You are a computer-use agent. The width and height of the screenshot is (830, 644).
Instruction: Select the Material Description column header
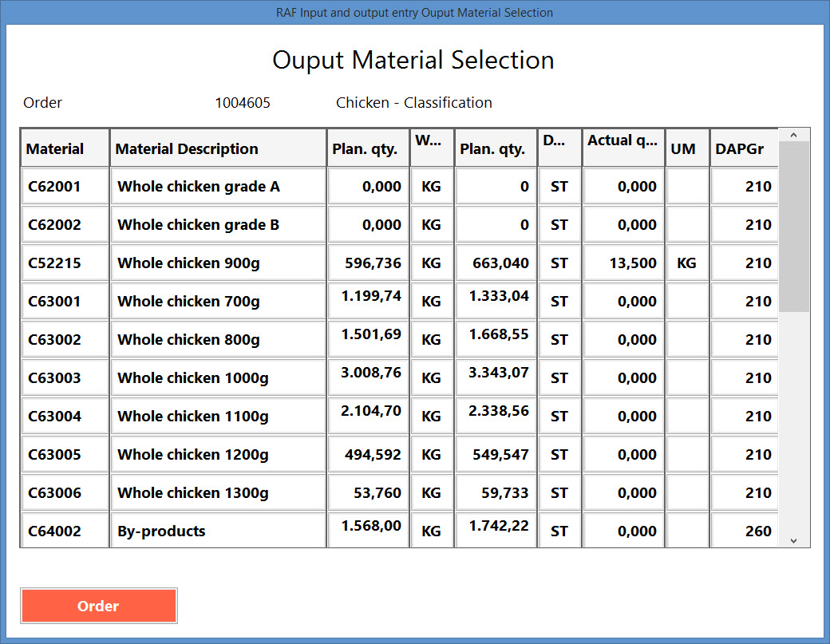(x=218, y=148)
